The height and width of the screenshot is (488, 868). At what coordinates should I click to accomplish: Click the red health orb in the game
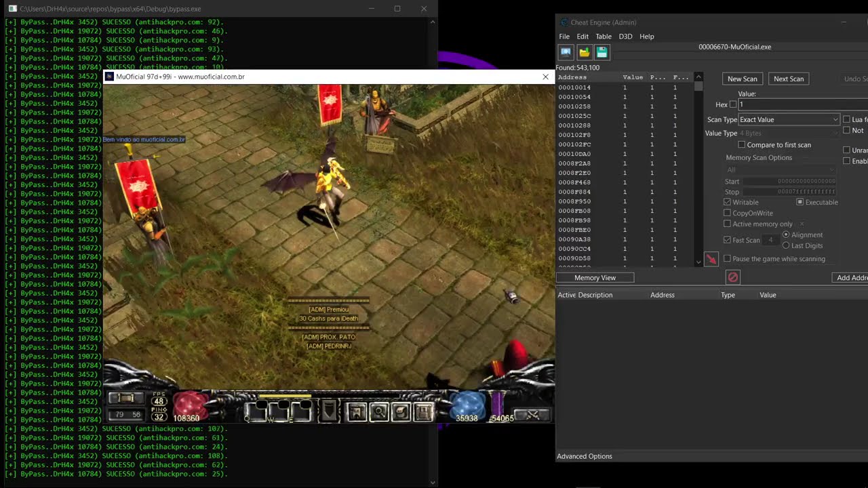(x=191, y=407)
